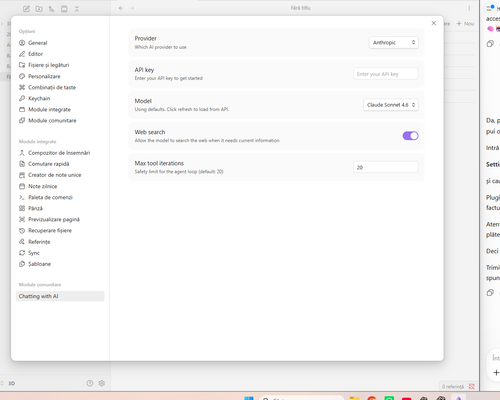Click the new note icon in Obsidian toolbar
This screenshot has height=400, width=500.
[26, 9]
